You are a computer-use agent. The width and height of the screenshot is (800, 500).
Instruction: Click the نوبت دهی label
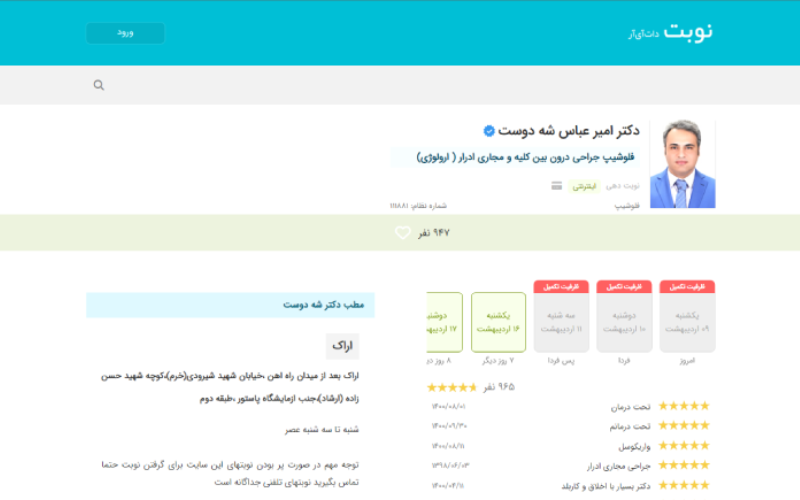pos(622,186)
